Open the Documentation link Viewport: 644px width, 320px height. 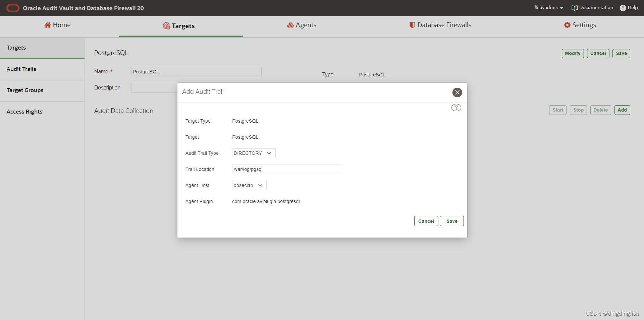592,8
